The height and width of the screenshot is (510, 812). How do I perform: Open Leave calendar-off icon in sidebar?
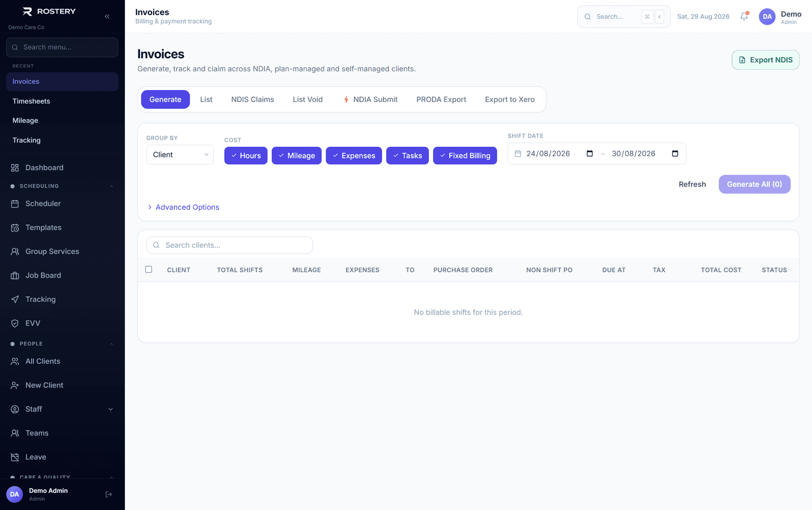15,457
